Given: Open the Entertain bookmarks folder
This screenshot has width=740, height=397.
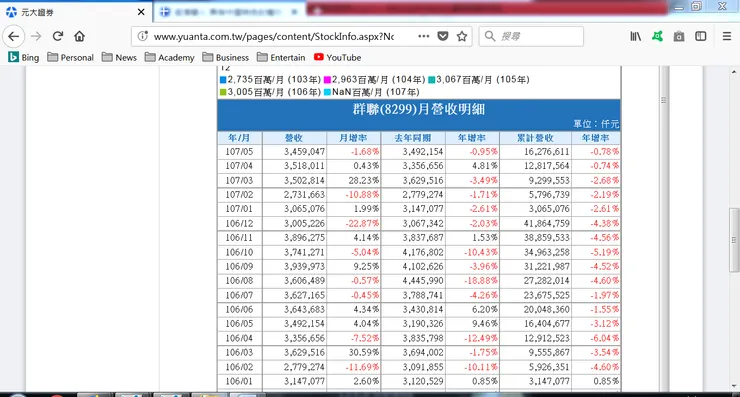Looking at the screenshot, I should click(x=281, y=58).
